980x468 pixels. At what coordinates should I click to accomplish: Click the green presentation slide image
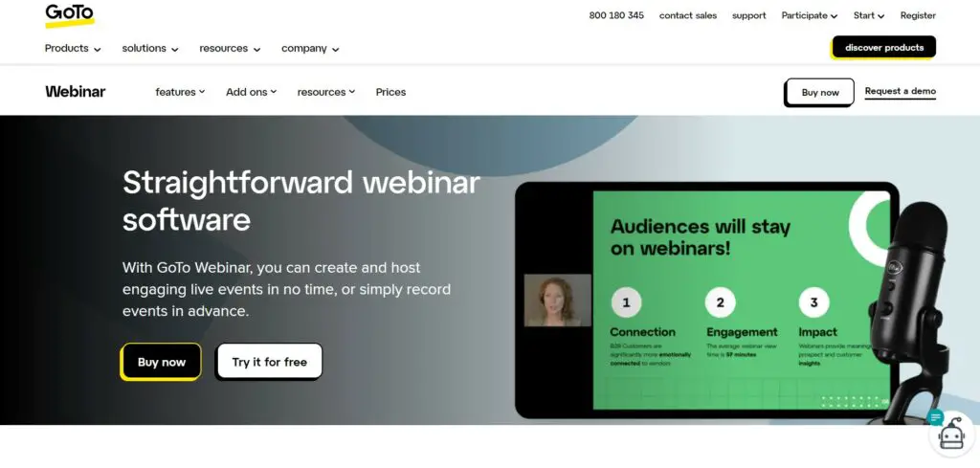click(x=742, y=300)
